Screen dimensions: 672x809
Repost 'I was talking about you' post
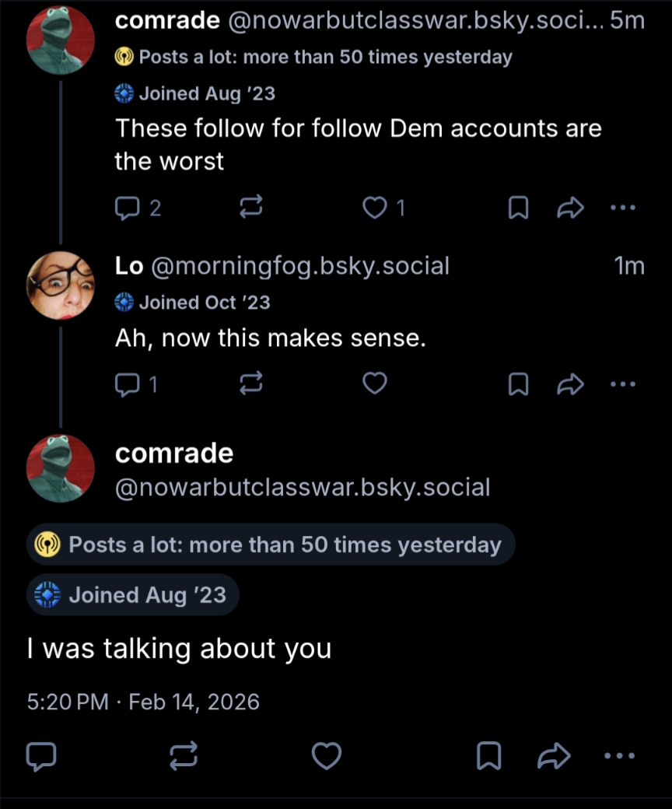click(x=184, y=755)
